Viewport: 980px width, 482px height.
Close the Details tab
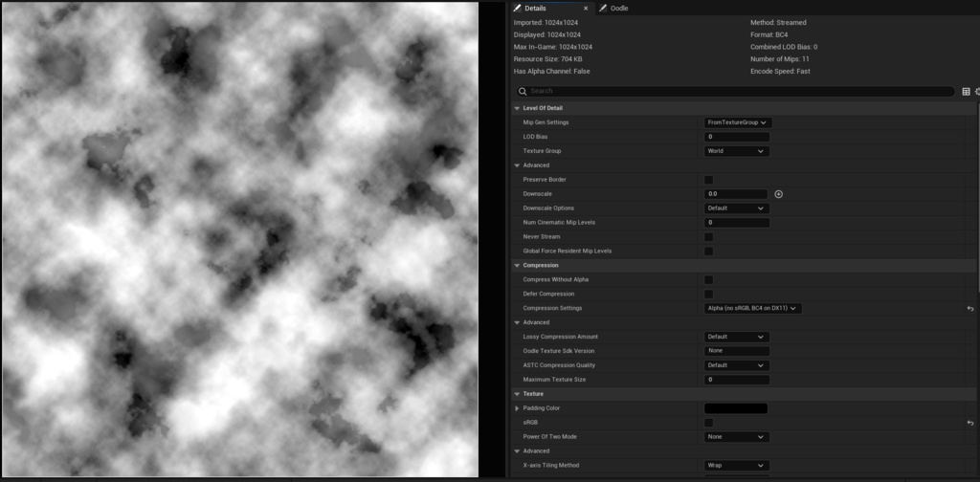pyautogui.click(x=586, y=9)
